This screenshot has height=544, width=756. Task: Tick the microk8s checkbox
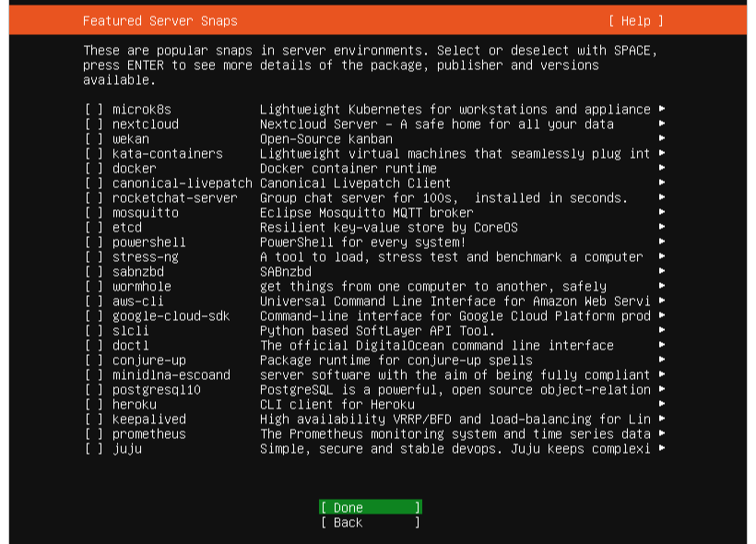[x=94, y=110]
